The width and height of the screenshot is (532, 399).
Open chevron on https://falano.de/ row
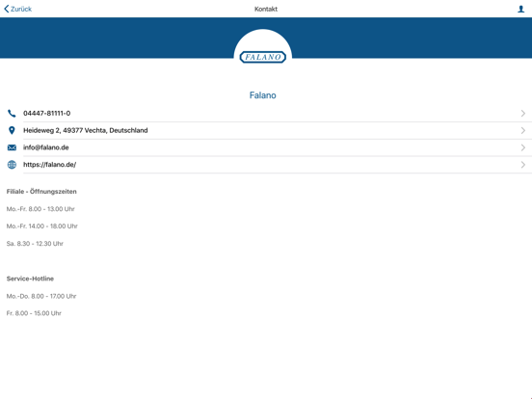[x=522, y=165]
